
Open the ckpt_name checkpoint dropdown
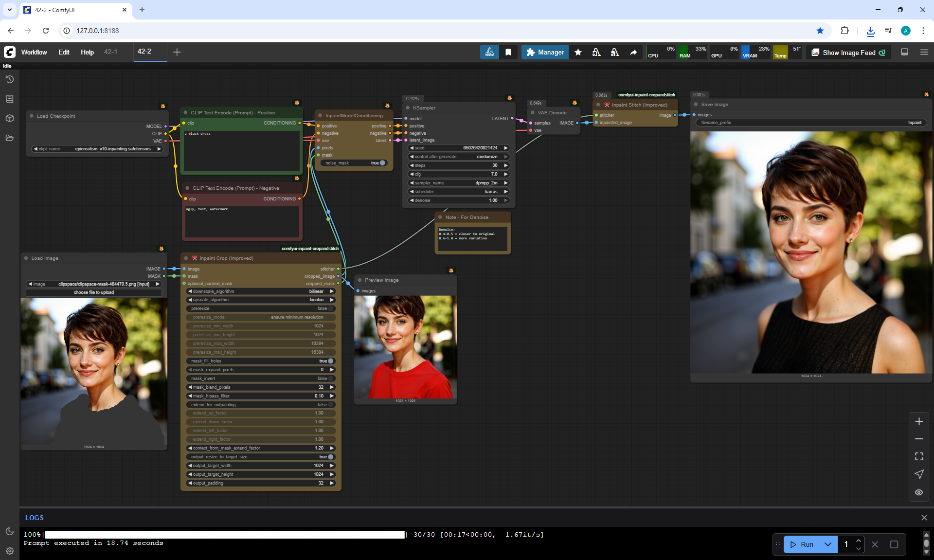coord(97,149)
